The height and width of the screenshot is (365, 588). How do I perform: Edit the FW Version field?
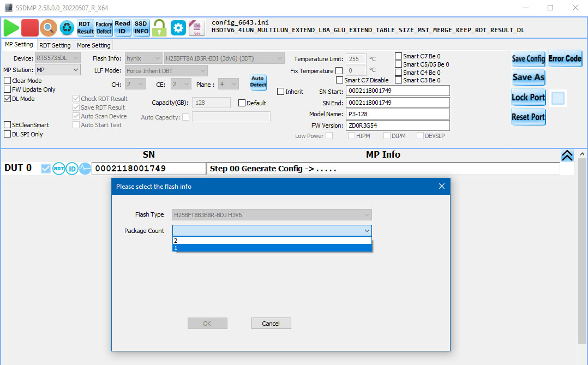[398, 125]
